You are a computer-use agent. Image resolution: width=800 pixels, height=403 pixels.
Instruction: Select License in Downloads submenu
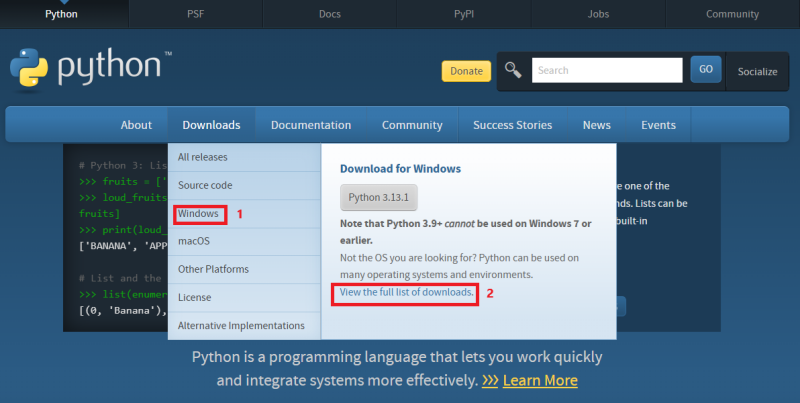(244, 297)
